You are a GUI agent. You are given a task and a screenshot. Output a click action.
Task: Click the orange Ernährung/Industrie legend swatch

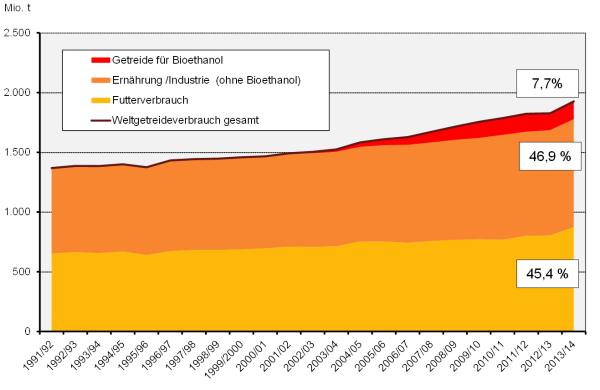click(100, 80)
